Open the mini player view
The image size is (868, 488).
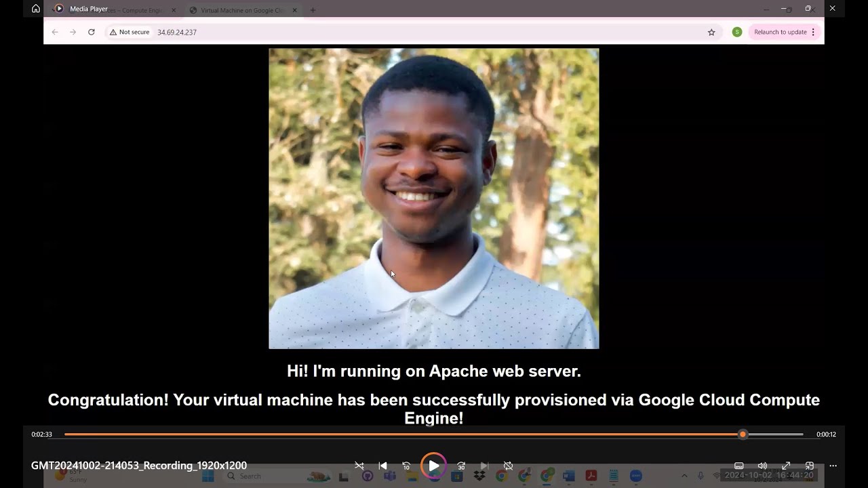pyautogui.click(x=809, y=466)
